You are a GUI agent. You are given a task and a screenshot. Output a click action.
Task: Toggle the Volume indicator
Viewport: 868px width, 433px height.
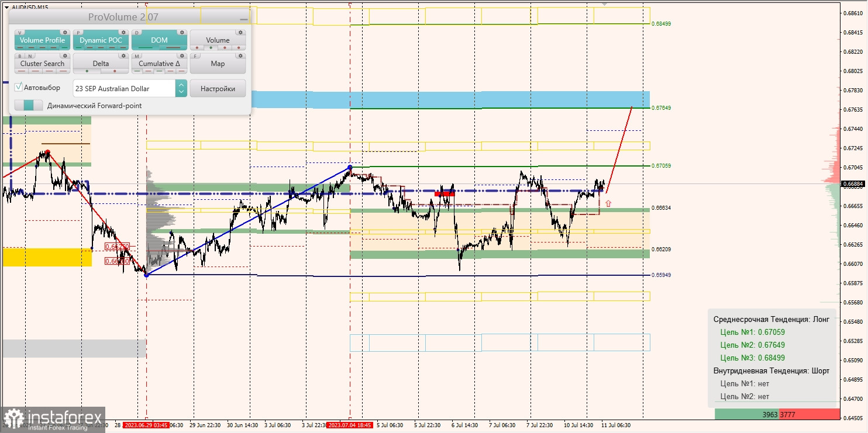tap(218, 40)
